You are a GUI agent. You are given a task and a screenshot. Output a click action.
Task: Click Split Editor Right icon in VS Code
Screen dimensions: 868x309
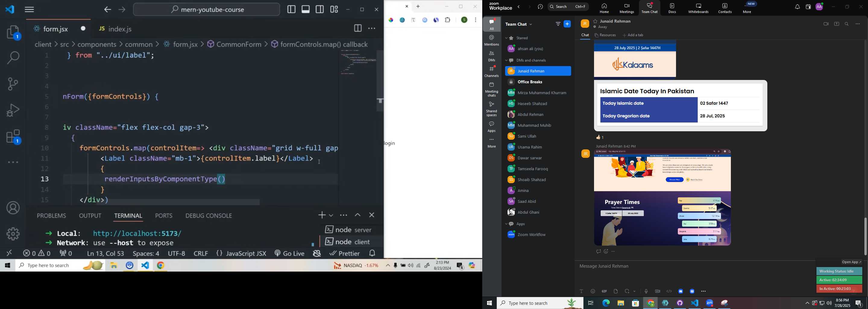pyautogui.click(x=357, y=29)
